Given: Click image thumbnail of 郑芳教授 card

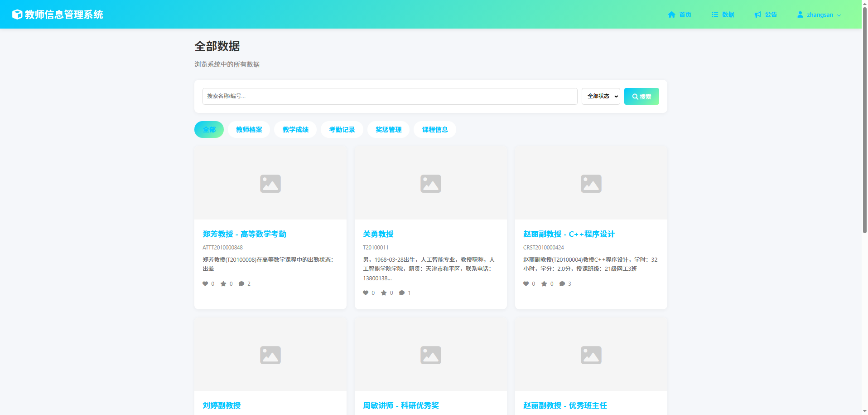Looking at the screenshot, I should [x=270, y=183].
